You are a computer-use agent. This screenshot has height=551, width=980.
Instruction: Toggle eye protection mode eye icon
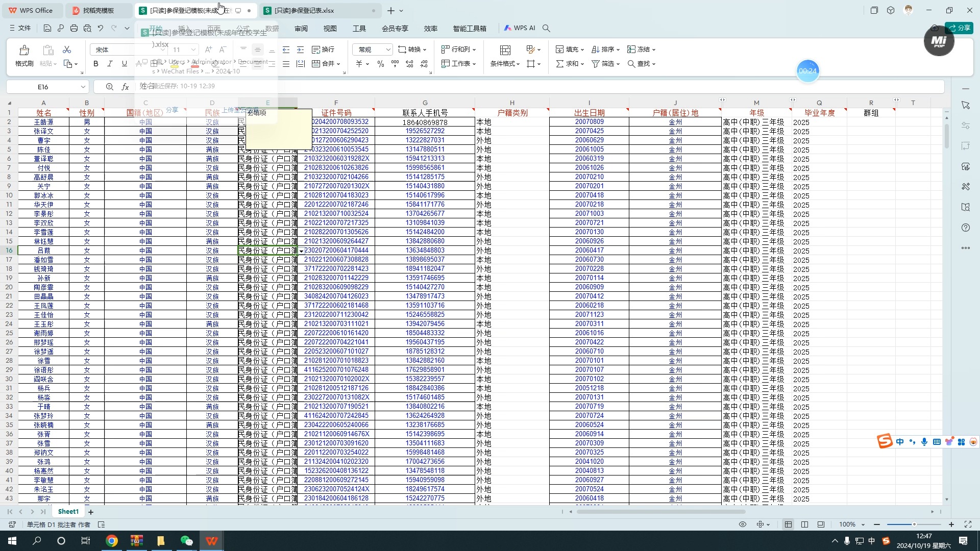coord(743,524)
